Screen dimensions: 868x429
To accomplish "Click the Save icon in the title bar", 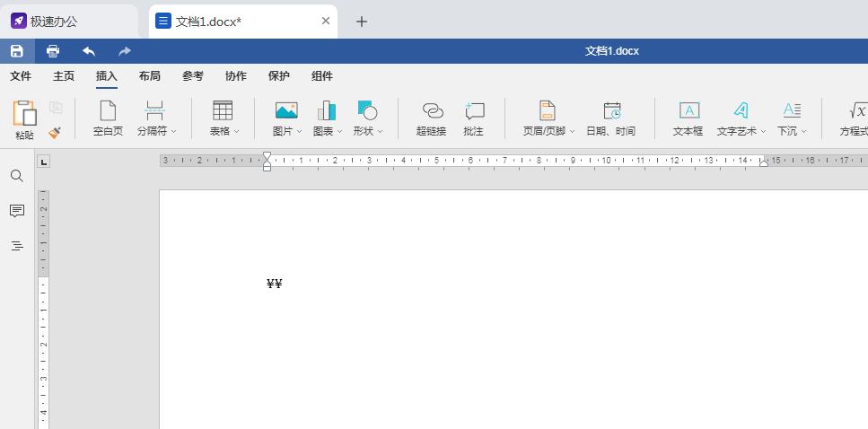I will [17, 51].
